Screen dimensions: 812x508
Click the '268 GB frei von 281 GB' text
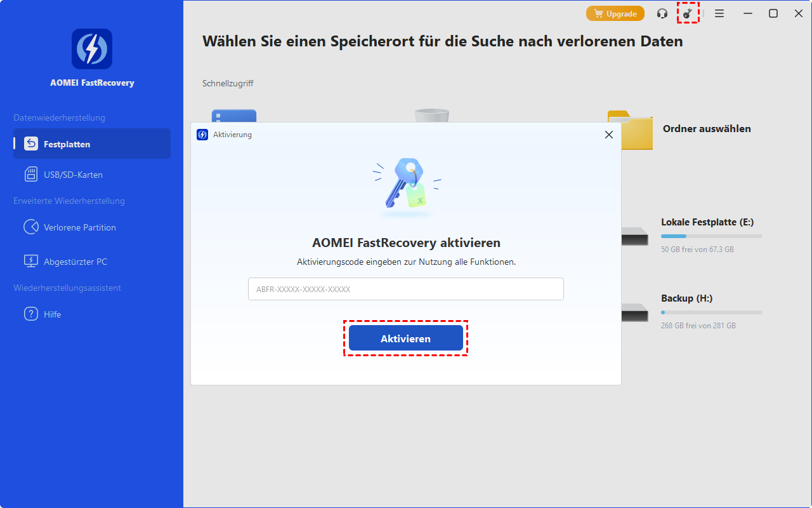[698, 326]
